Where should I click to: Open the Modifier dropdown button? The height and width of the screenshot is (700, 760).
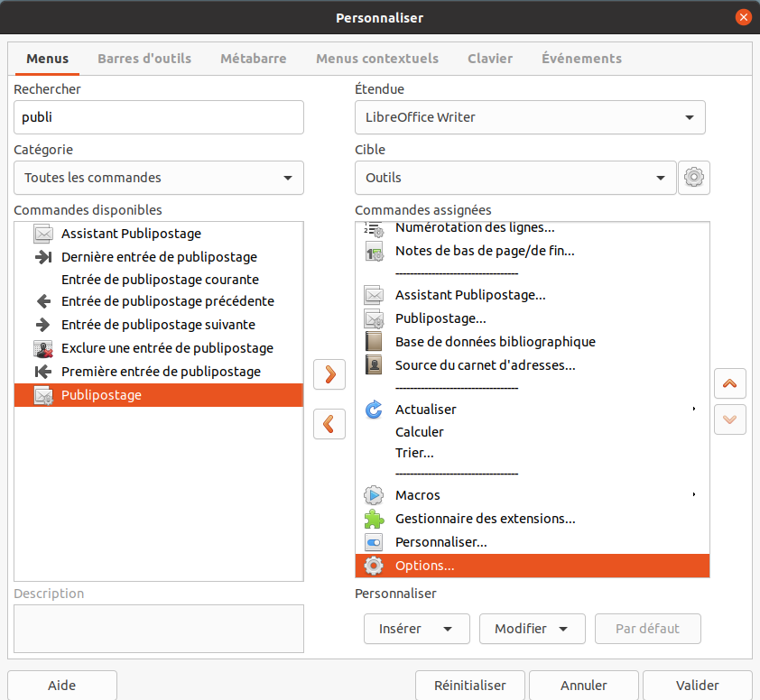click(532, 629)
